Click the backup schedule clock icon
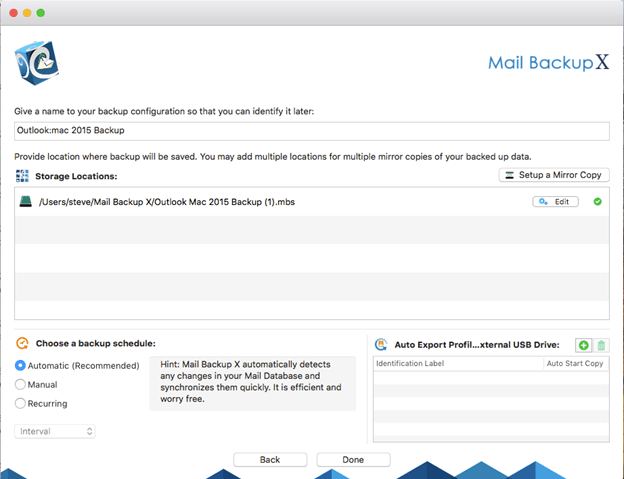Image resolution: width=624 pixels, height=479 pixels. (22, 343)
